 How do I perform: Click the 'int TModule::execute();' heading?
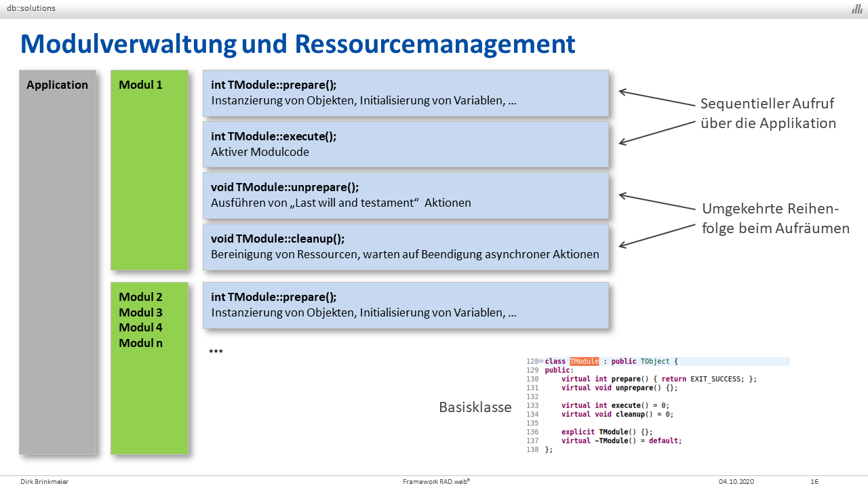coord(273,136)
